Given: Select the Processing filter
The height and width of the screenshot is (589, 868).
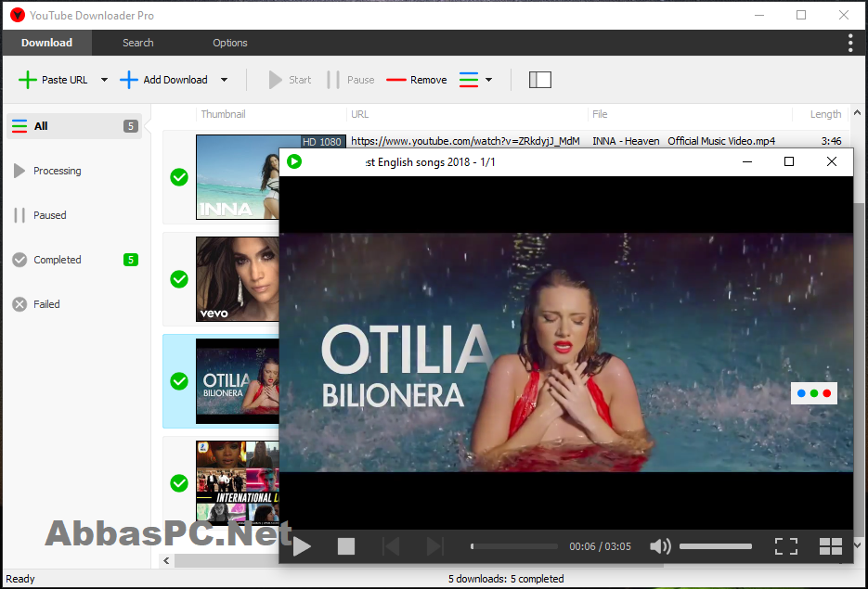Looking at the screenshot, I should [74, 171].
